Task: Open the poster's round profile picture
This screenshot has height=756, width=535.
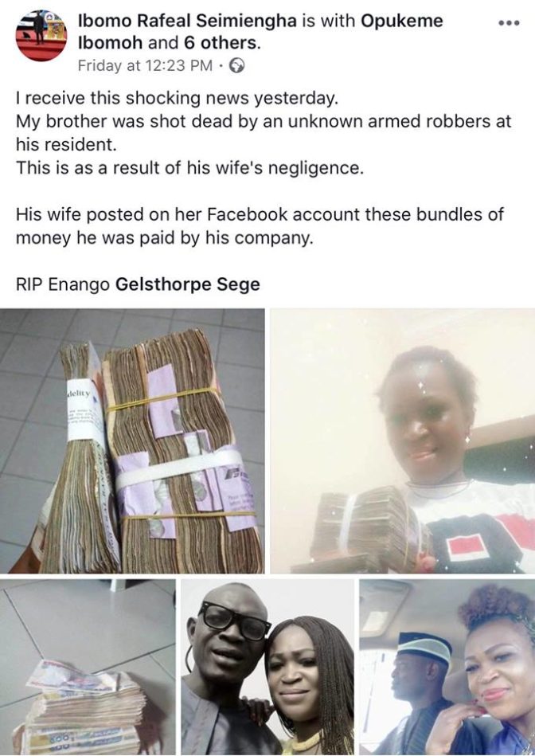Action: pos(41,35)
